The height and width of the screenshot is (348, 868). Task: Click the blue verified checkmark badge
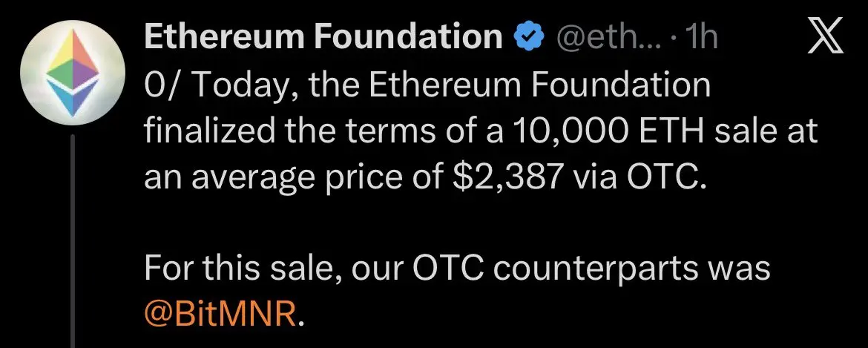pyautogui.click(x=531, y=37)
